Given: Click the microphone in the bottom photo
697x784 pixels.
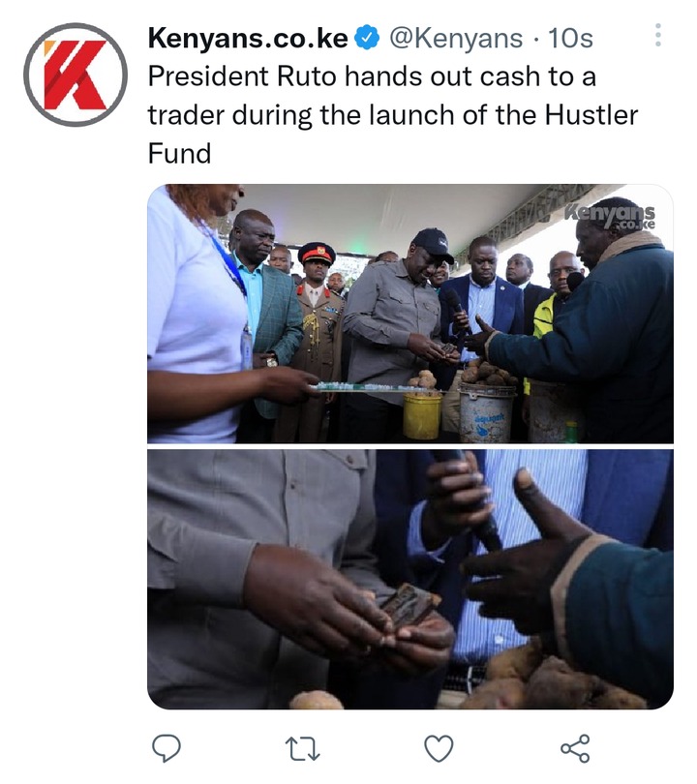Looking at the screenshot, I should point(470,500).
